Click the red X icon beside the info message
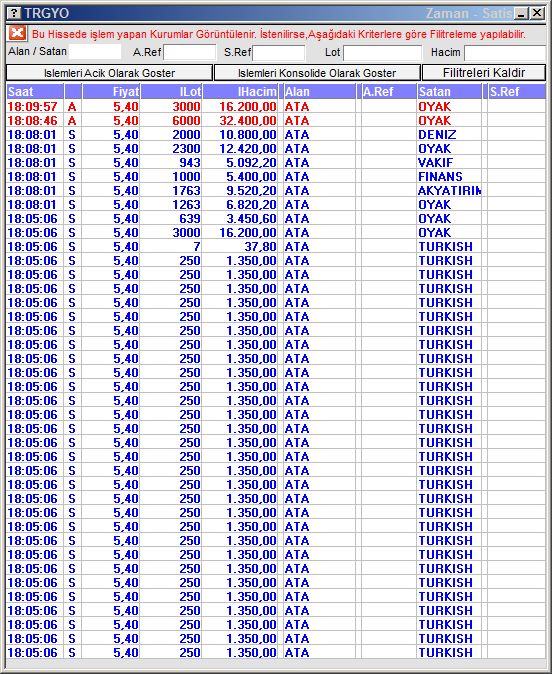This screenshot has height=674, width=552. click(x=17, y=33)
